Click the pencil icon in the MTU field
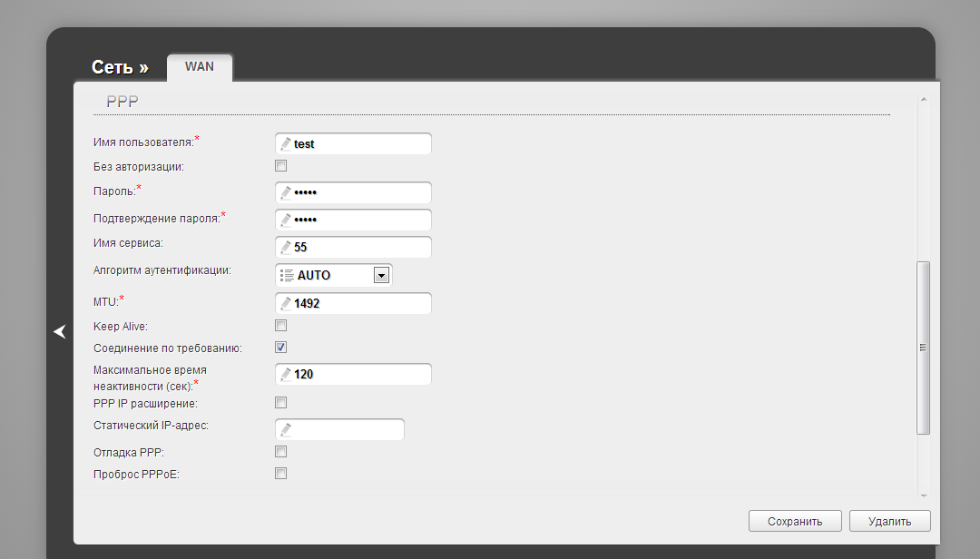 pos(286,303)
